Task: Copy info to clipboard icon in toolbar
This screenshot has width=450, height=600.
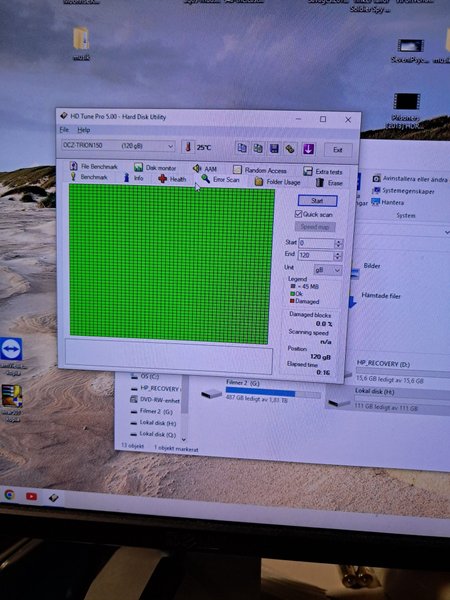Action: point(241,148)
